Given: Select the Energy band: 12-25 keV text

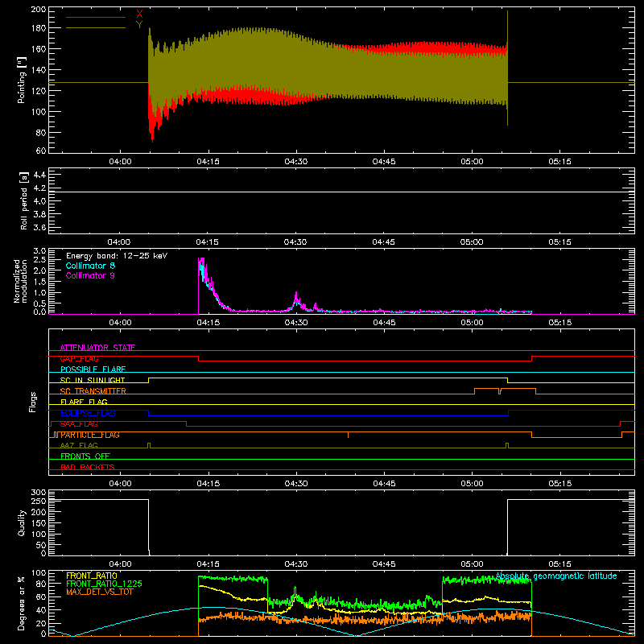Looking at the screenshot, I should pyautogui.click(x=117, y=256).
